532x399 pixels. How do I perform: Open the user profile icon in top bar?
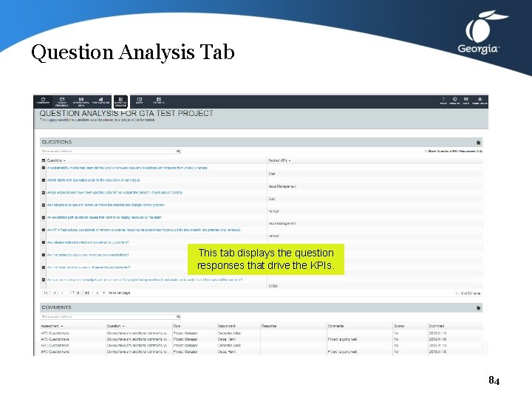pos(480,100)
